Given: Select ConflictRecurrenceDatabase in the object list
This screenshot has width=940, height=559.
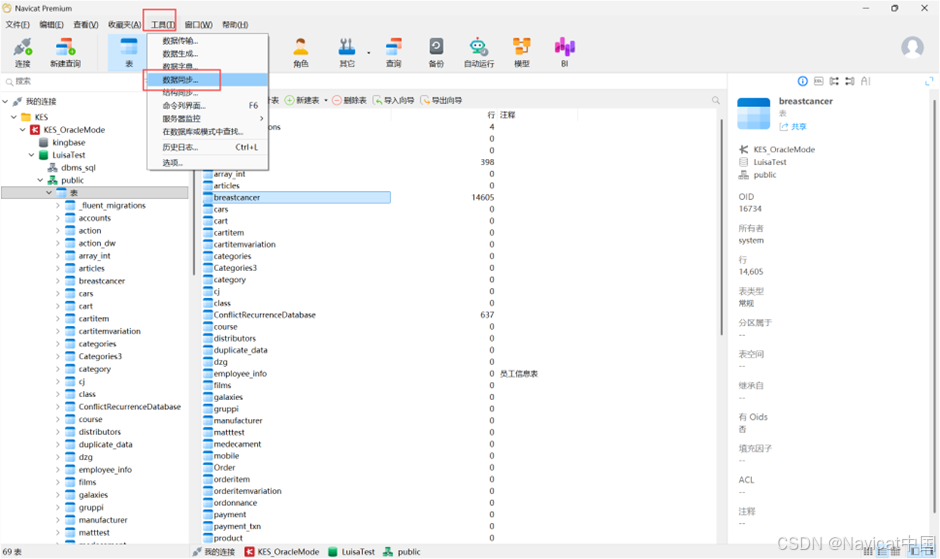Looking at the screenshot, I should (x=264, y=315).
